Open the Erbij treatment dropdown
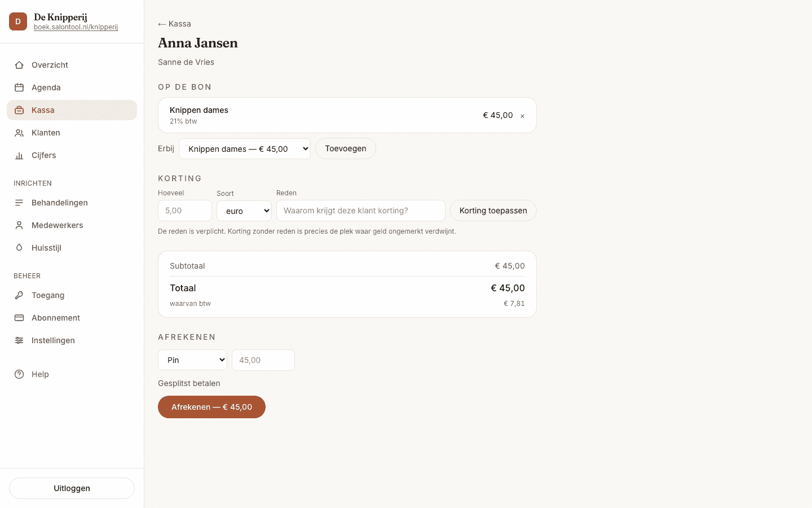Viewport: 812px width, 508px height. tap(245, 149)
